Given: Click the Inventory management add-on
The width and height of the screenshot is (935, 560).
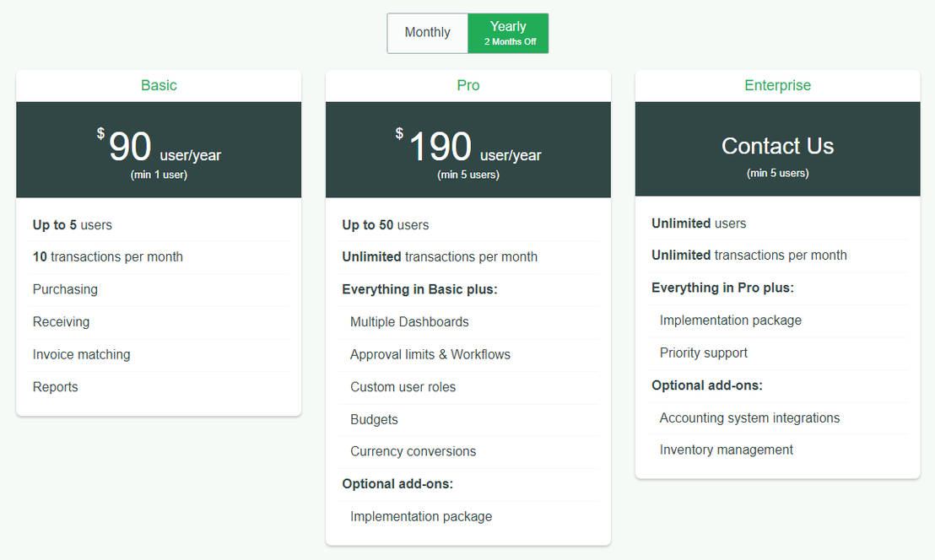Looking at the screenshot, I should [727, 450].
